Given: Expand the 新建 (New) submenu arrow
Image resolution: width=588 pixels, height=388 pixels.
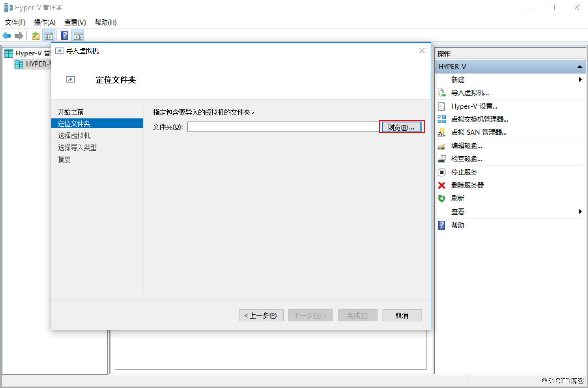Looking at the screenshot, I should tap(581, 80).
